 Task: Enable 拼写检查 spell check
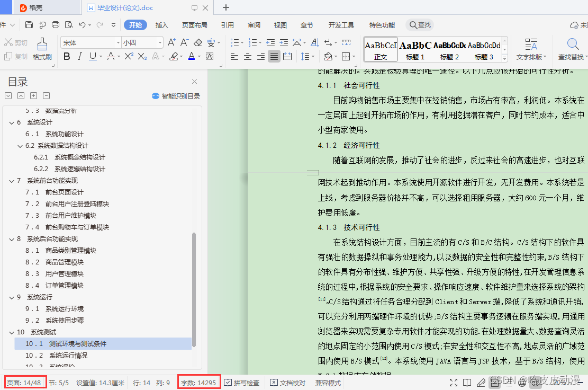pyautogui.click(x=242, y=382)
